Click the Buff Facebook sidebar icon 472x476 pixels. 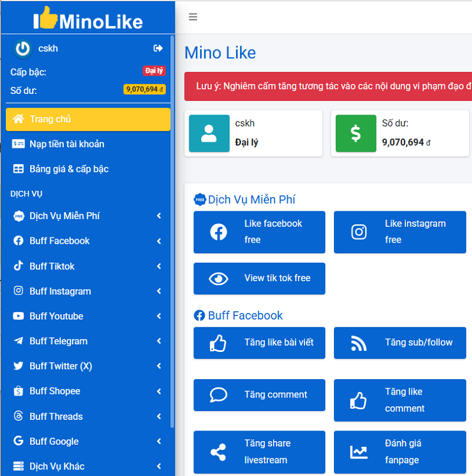tap(18, 241)
